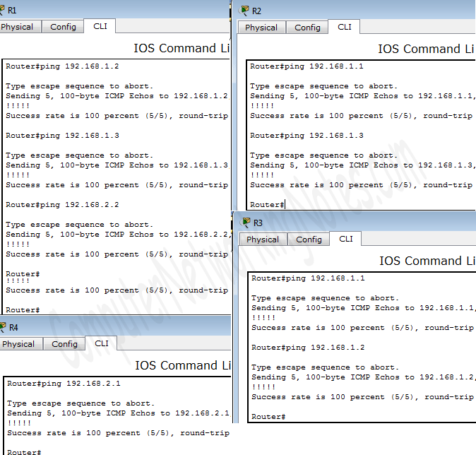Viewport: 476px width, 455px height.
Task: Open the Config tab in R4 window
Action: (x=64, y=344)
